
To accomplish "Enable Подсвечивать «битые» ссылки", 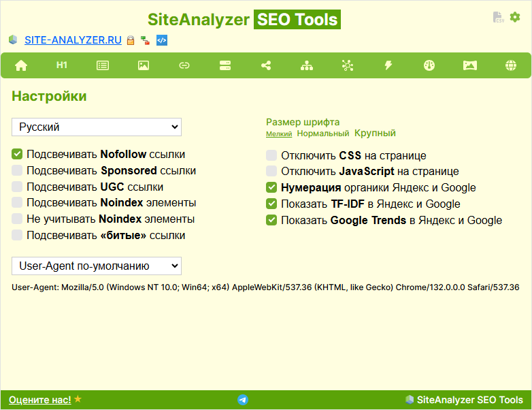I will tap(17, 235).
